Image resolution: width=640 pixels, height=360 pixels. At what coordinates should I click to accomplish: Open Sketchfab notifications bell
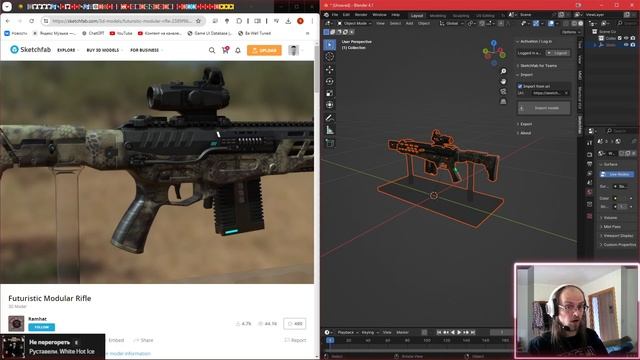click(238, 50)
